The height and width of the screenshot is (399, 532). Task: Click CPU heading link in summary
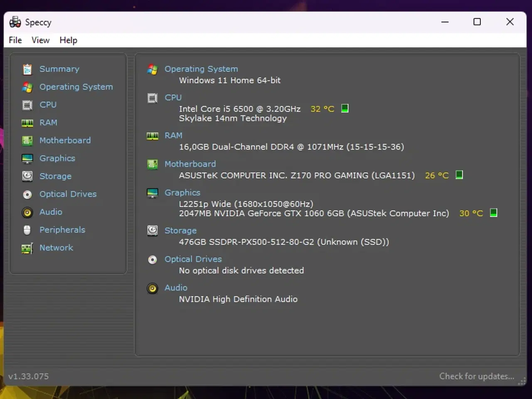pos(173,97)
